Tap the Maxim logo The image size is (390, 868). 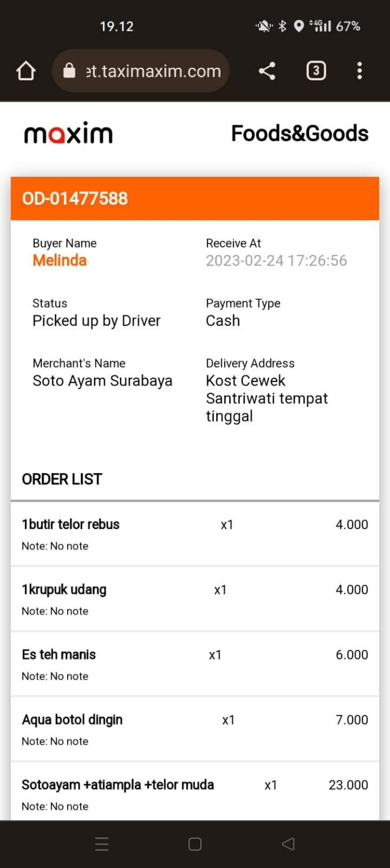(x=68, y=133)
